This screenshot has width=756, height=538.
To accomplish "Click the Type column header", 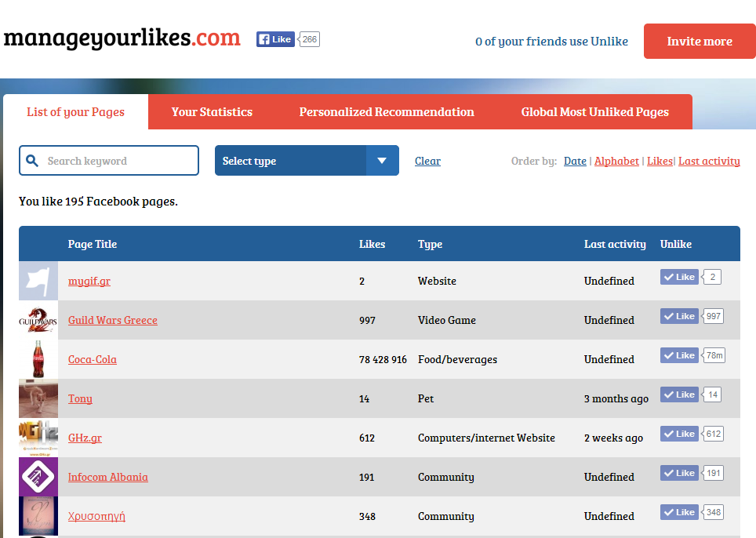I will point(430,245).
